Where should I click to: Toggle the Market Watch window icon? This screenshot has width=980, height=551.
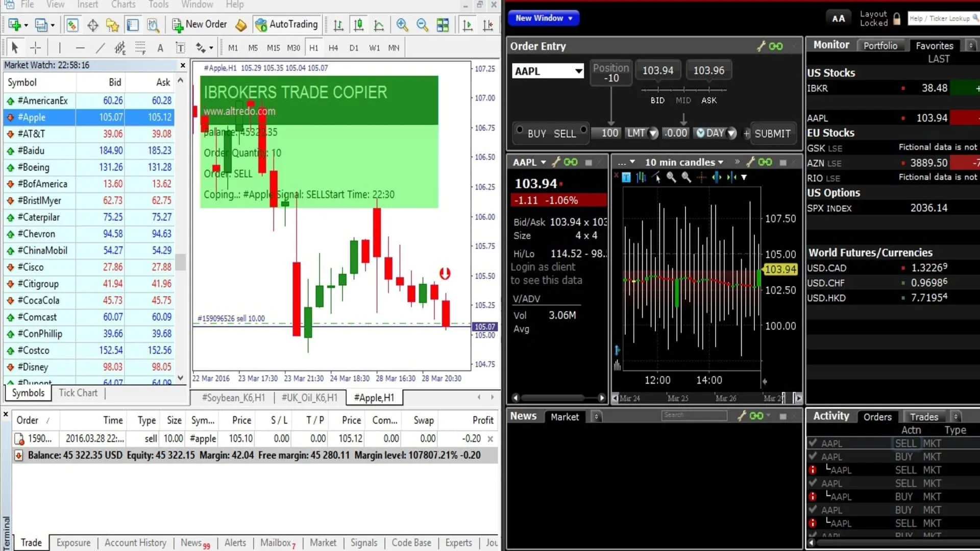72,24
